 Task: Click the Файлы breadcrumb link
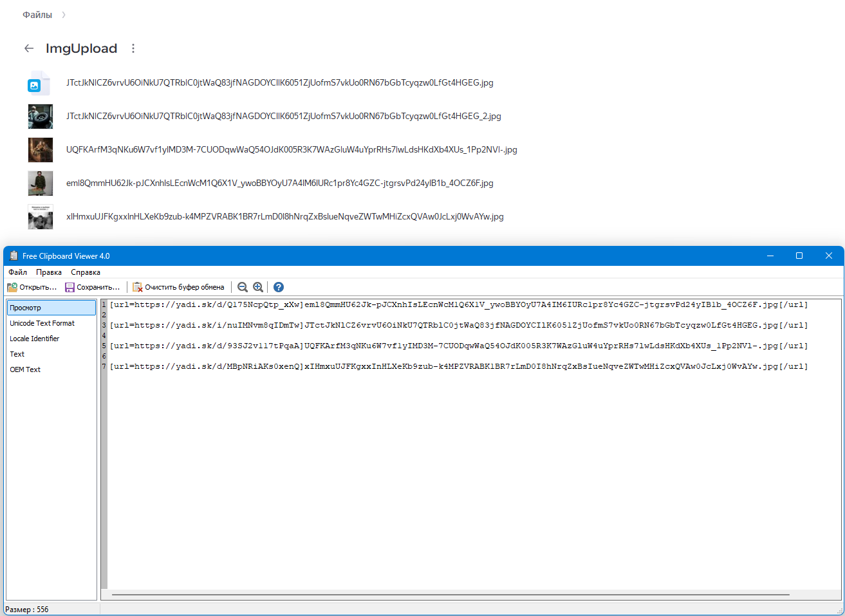click(37, 15)
